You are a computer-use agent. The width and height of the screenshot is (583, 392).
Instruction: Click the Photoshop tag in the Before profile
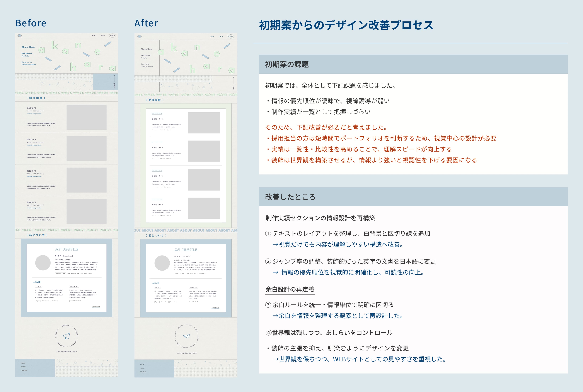pos(46,301)
